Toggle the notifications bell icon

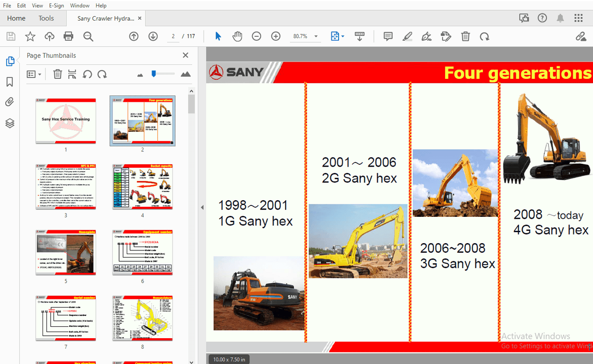coord(560,18)
